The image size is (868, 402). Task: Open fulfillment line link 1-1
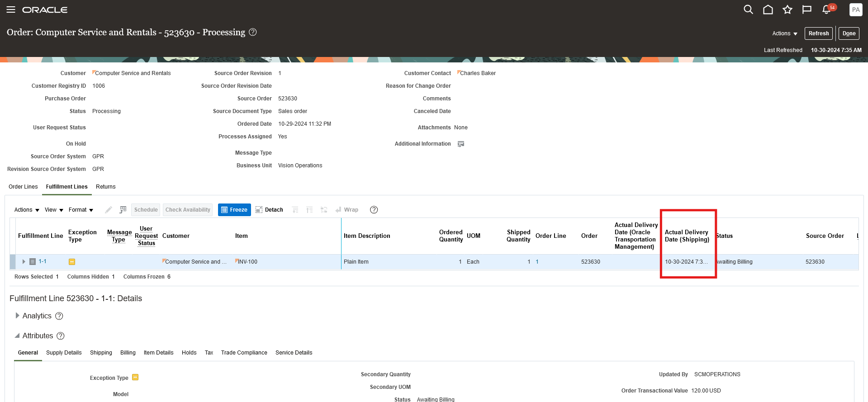coord(43,261)
